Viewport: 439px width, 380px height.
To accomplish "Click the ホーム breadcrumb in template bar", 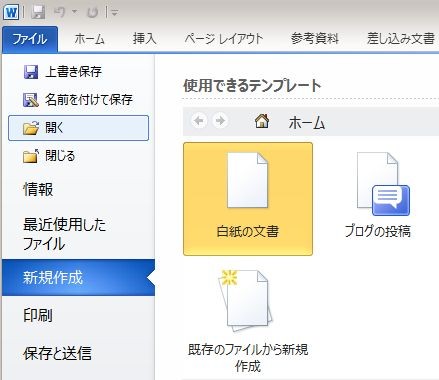I will pyautogui.click(x=307, y=122).
